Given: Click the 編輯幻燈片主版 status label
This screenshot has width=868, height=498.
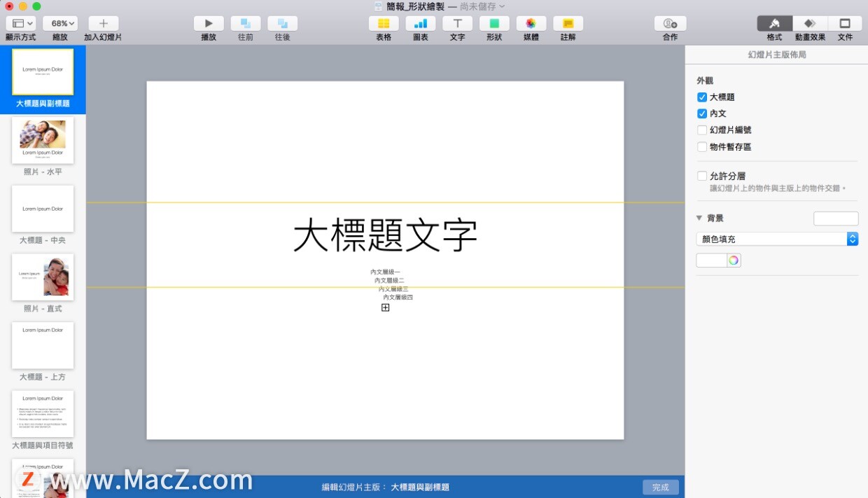Looking at the screenshot, I should pyautogui.click(x=353, y=487).
